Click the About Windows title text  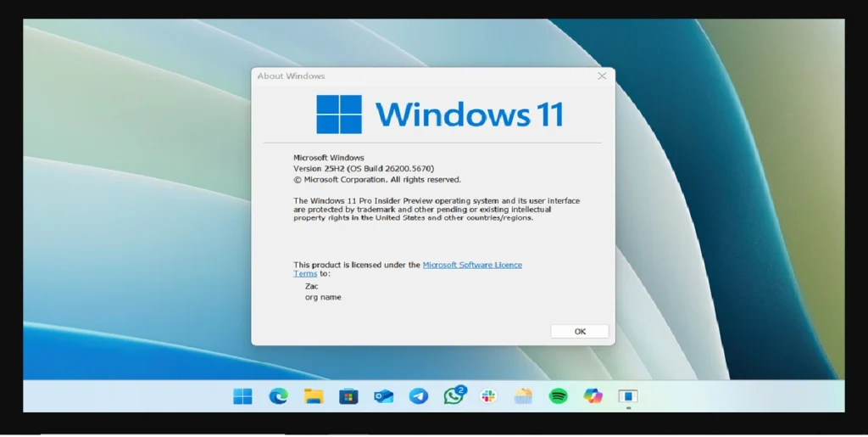point(291,76)
